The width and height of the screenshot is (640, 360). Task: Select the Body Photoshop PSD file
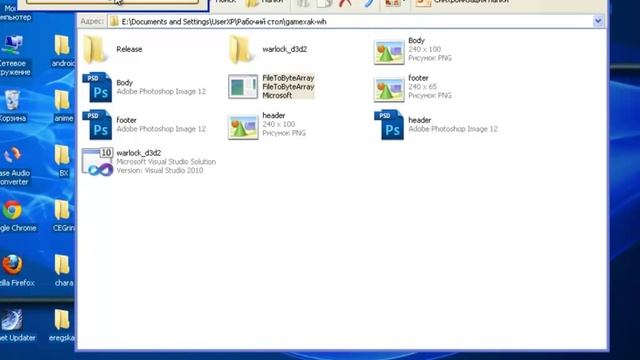144,87
